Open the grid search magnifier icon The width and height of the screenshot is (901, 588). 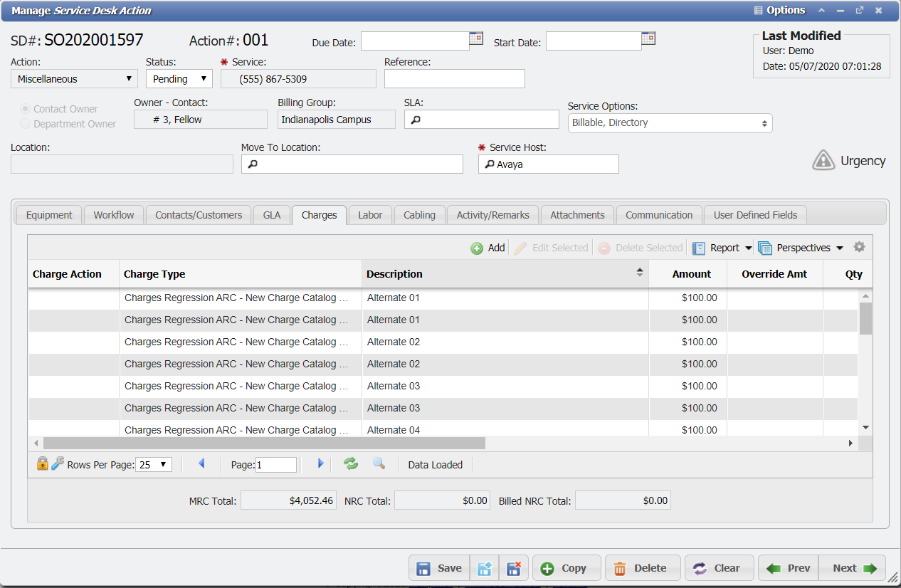click(379, 464)
